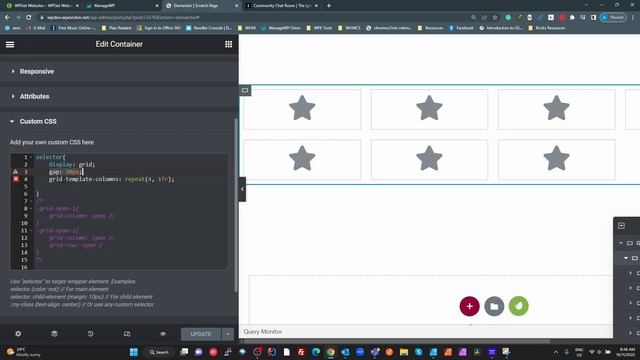Viewport: 640px width, 360px height.
Task: Click inside CSS editor line 5
Action: point(131,187)
